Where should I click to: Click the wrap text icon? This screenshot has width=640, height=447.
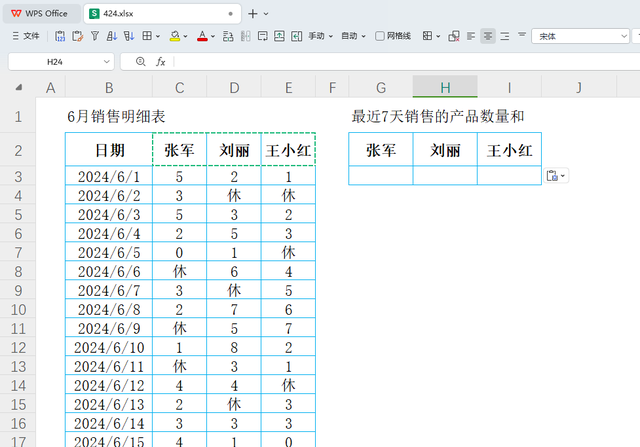262,36
